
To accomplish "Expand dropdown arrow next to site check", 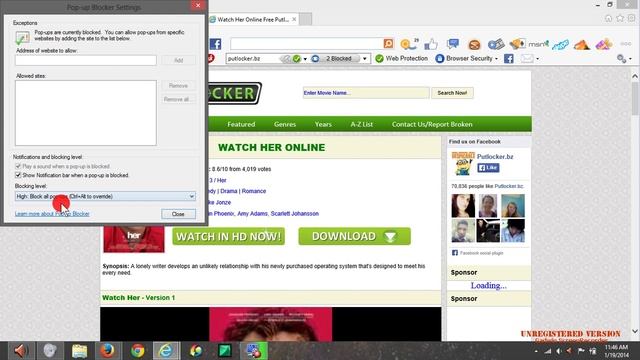I will coord(305,59).
